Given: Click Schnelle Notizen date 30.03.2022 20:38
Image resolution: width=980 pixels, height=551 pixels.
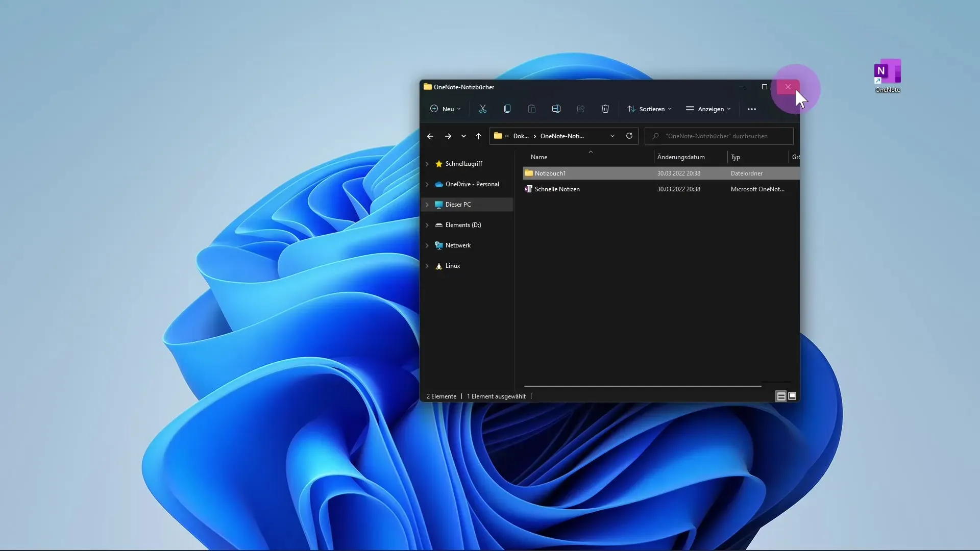Looking at the screenshot, I should (x=679, y=189).
